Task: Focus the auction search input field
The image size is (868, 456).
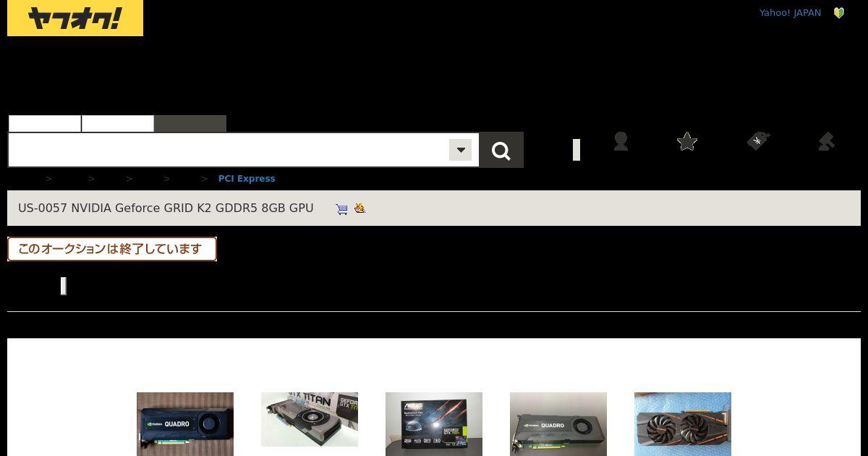Action: pyautogui.click(x=229, y=150)
